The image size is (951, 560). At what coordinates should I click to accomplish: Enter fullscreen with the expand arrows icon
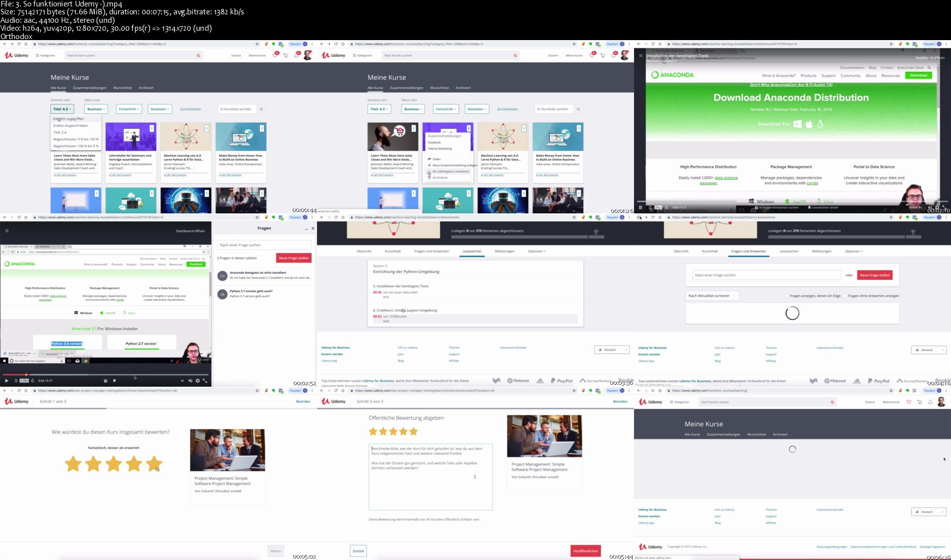[x=205, y=381]
